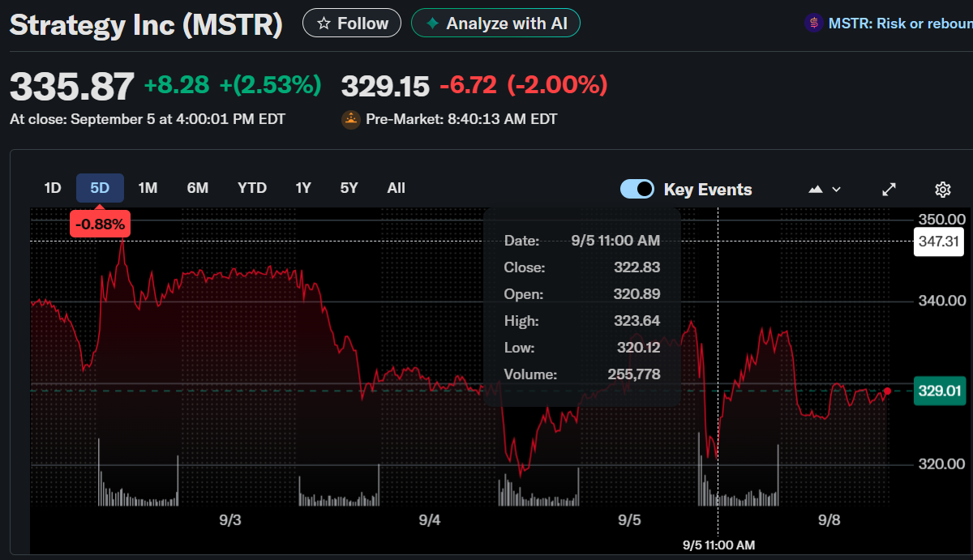The image size is (973, 560).
Task: Click the tooltip Low value 320.12
Action: tap(638, 348)
